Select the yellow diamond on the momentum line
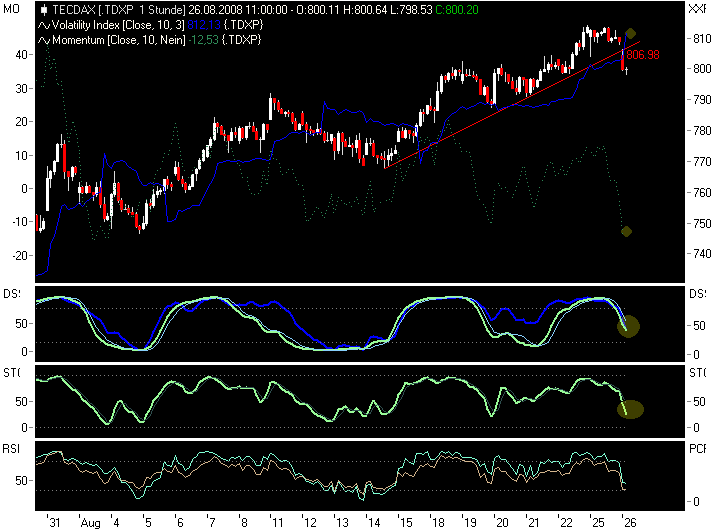The height and width of the screenshot is (530, 720). pos(626,231)
